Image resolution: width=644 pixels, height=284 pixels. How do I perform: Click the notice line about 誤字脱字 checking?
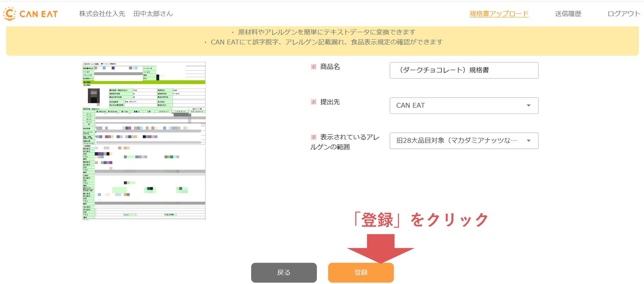323,42
